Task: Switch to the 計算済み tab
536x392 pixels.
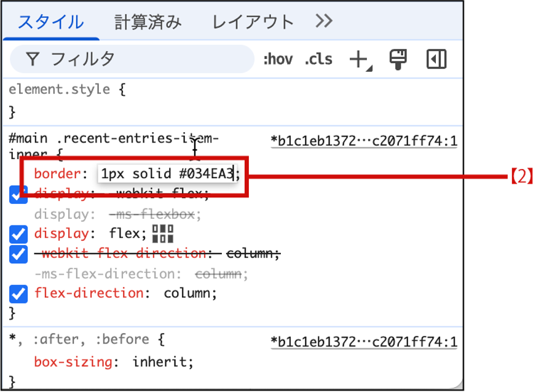Action: [x=146, y=20]
